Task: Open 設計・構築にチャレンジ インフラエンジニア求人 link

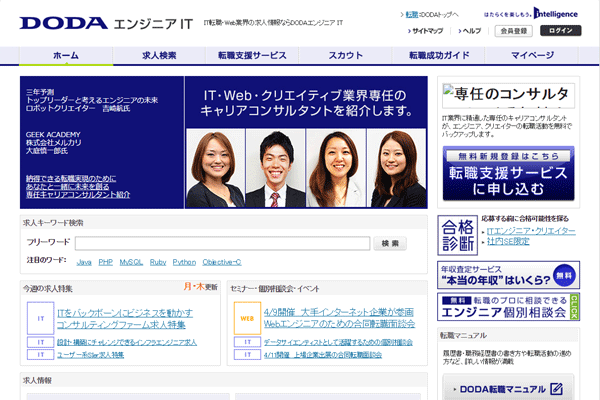Action: pos(127,342)
